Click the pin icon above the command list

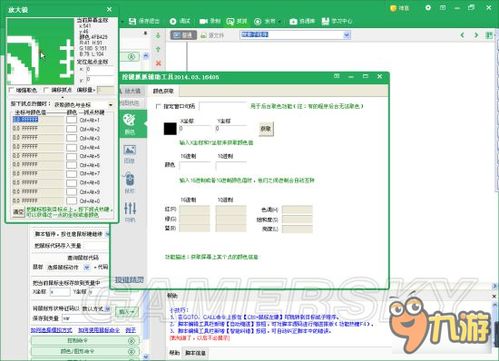point(145,33)
